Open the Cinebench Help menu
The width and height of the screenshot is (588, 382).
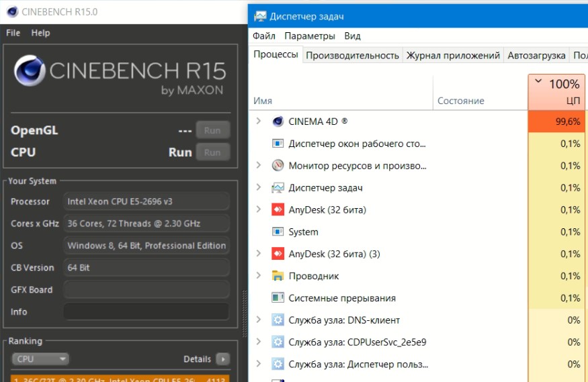click(40, 33)
